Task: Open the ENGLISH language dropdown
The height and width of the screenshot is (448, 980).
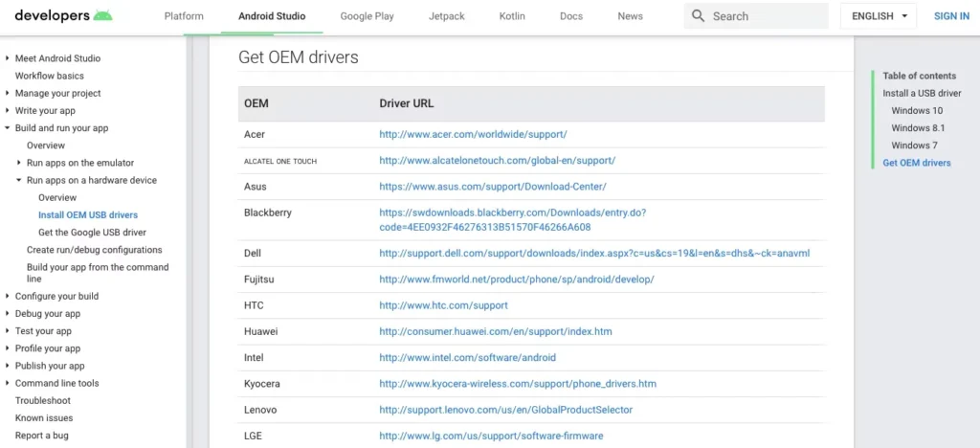Action: coord(878,16)
